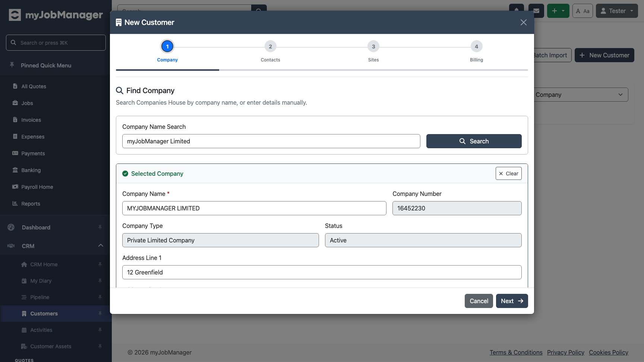Viewport: 644px width, 362px height.
Task: Click the CRM Home house icon
Action: (24, 264)
